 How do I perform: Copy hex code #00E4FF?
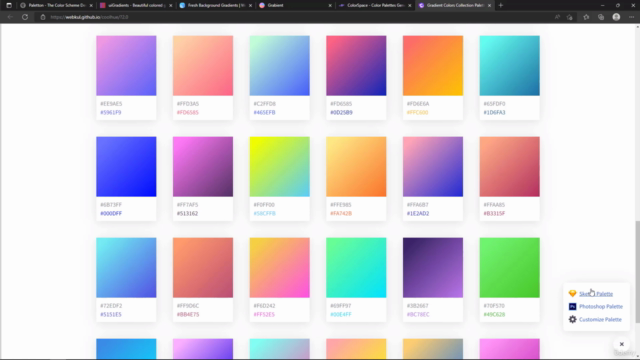pos(341,314)
